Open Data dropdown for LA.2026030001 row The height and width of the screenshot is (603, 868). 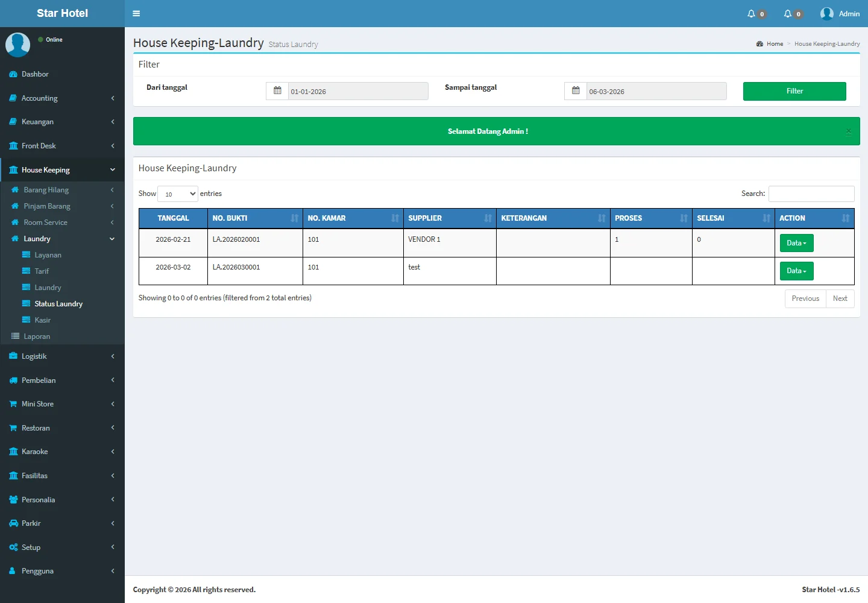pyautogui.click(x=796, y=271)
